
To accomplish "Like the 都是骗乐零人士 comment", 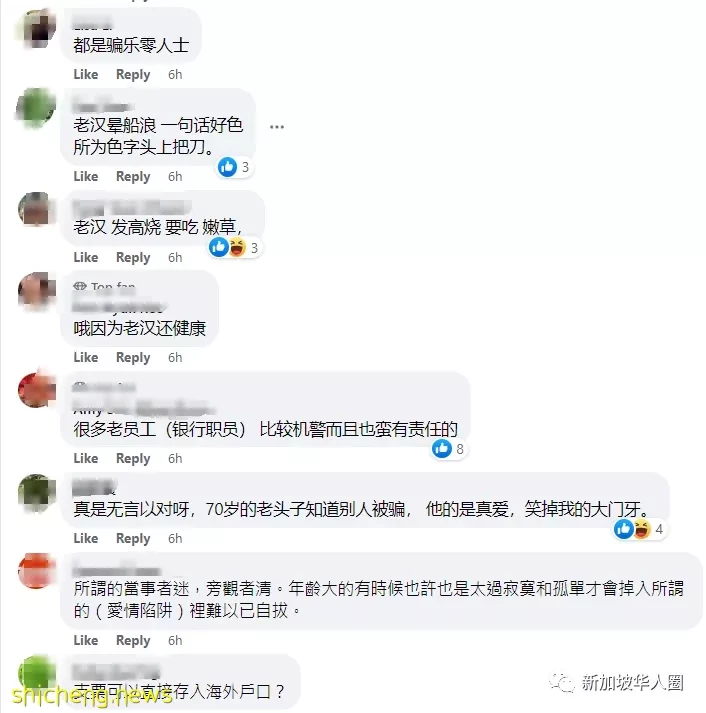I will 86,74.
